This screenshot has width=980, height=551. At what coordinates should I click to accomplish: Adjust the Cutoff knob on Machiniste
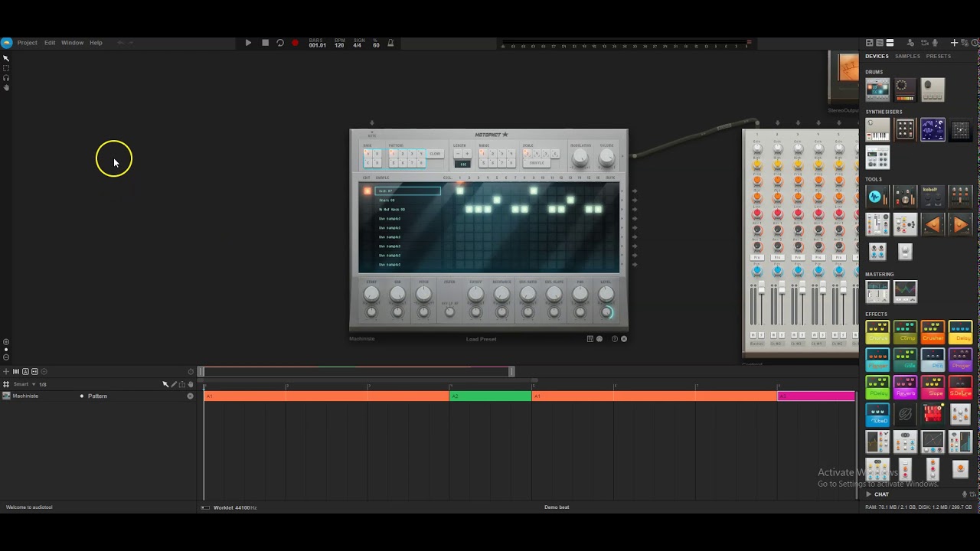point(475,294)
